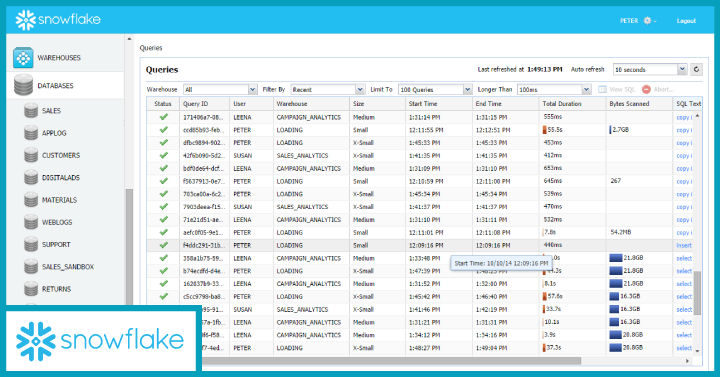
Task: Sort by the Query ID column header
Action: (204, 104)
